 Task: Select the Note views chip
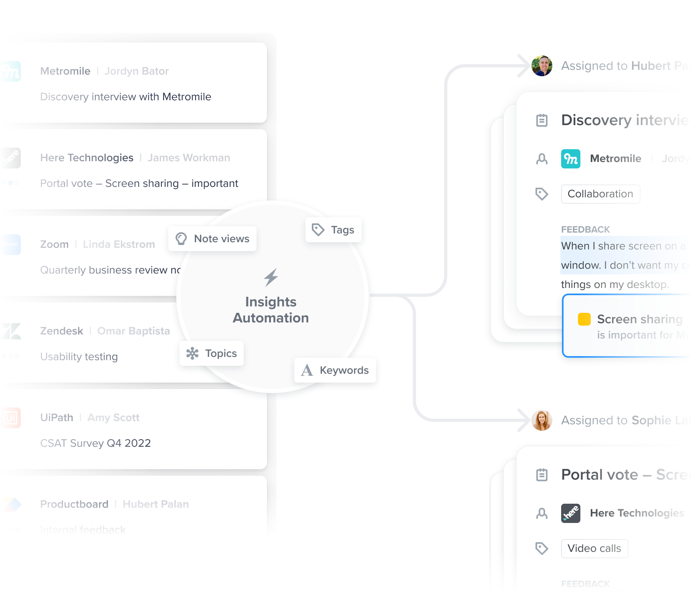click(212, 239)
